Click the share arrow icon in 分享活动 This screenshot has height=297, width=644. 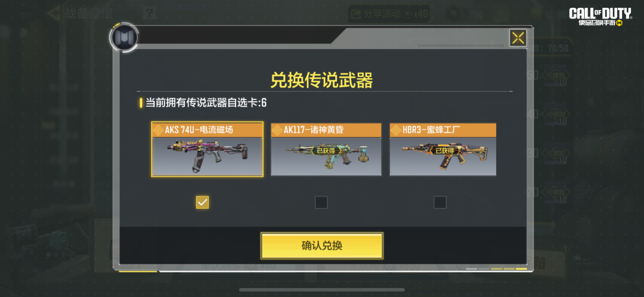pyautogui.click(x=357, y=14)
